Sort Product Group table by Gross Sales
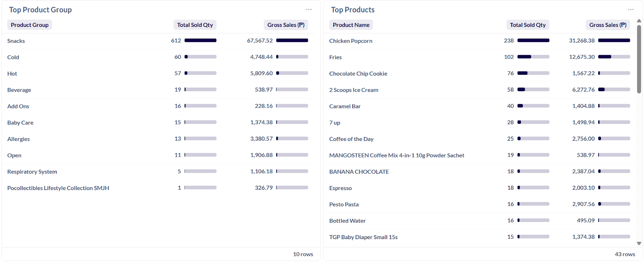Image resolution: width=644 pixels, height=262 pixels. pos(286,25)
